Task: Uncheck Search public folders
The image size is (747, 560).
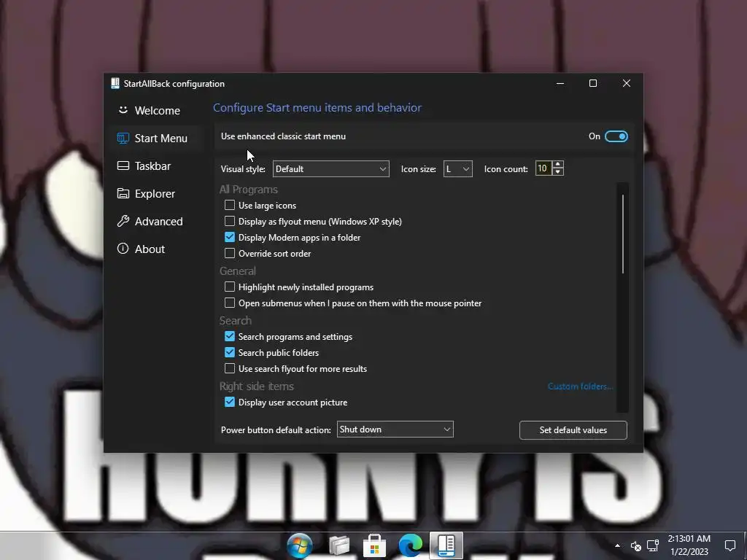Action: [230, 352]
